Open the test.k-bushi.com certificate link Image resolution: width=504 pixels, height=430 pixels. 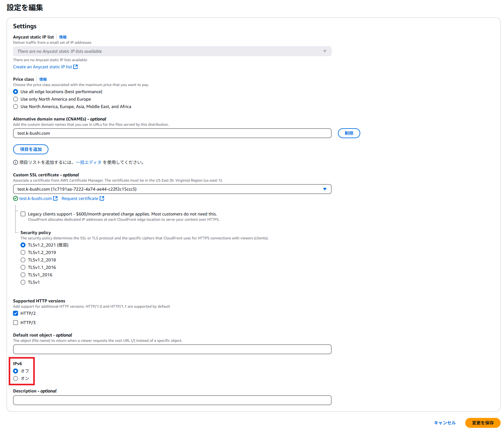pos(35,198)
